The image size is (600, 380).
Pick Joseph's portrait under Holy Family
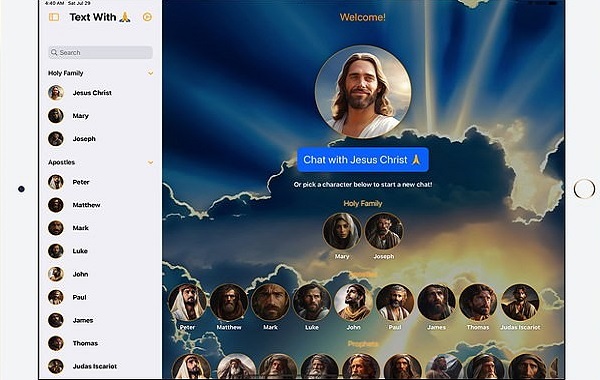384,232
